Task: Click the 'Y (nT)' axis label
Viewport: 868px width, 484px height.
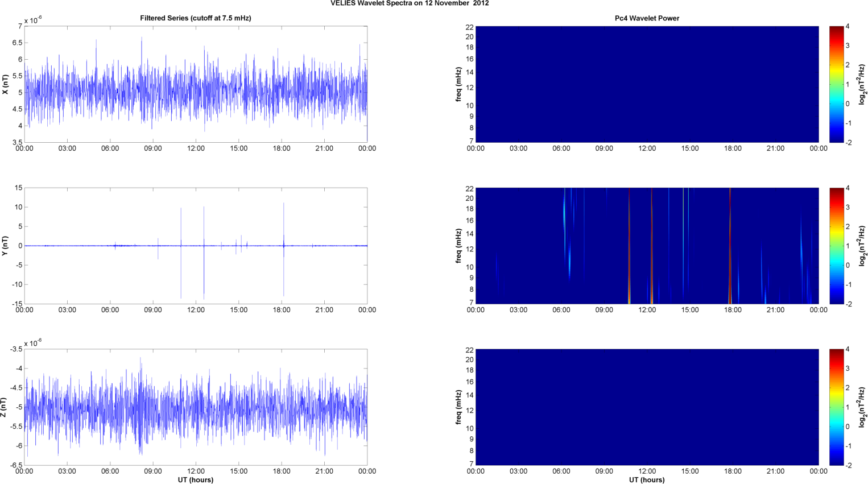Action: [x=6, y=246]
